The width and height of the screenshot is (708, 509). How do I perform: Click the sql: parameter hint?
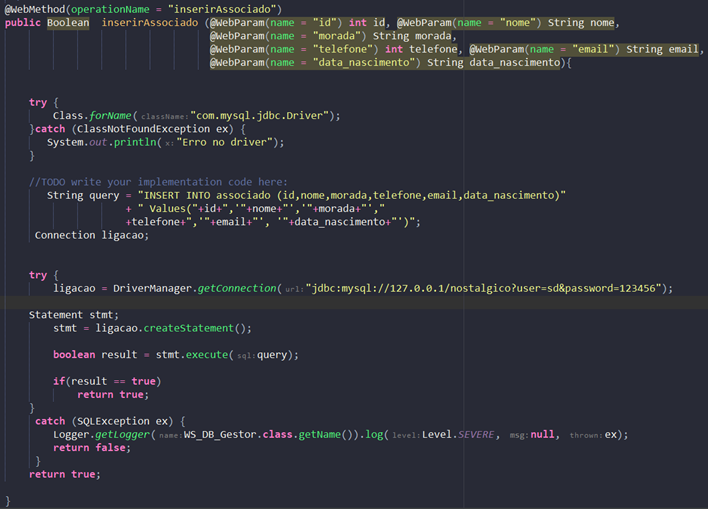pyautogui.click(x=246, y=355)
